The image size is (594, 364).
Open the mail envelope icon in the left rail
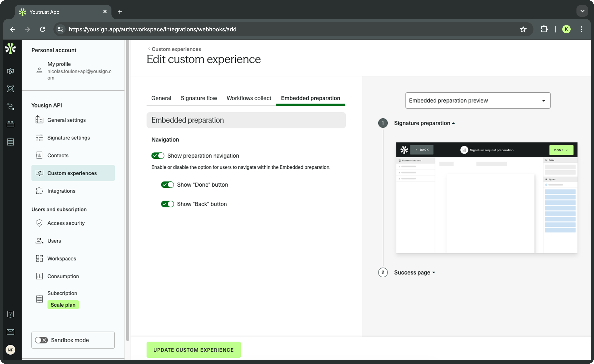[x=10, y=332]
